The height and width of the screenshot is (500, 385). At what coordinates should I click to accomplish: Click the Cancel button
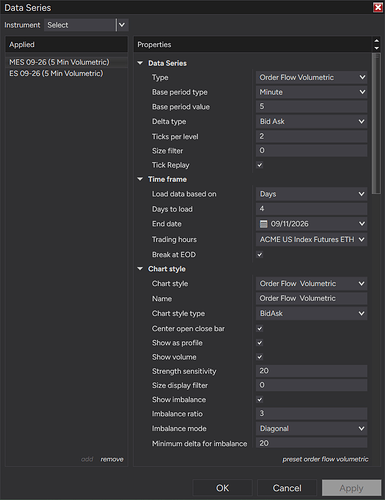(287, 488)
